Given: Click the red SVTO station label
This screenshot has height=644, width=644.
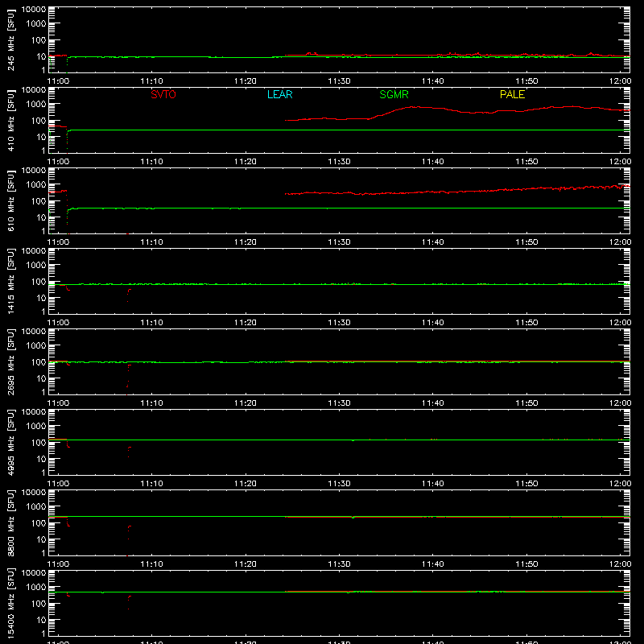Looking at the screenshot, I should pyautogui.click(x=163, y=94).
